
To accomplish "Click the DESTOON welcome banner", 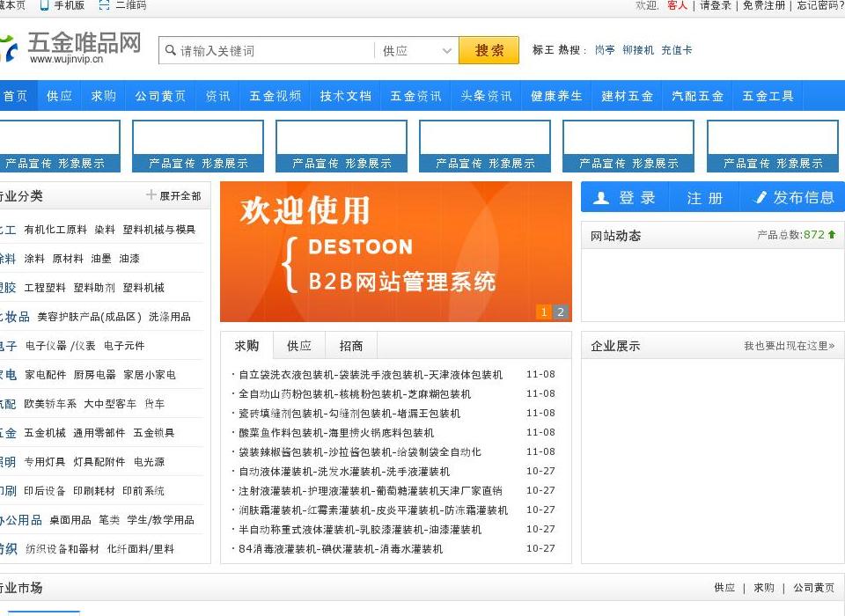I will [x=395, y=252].
